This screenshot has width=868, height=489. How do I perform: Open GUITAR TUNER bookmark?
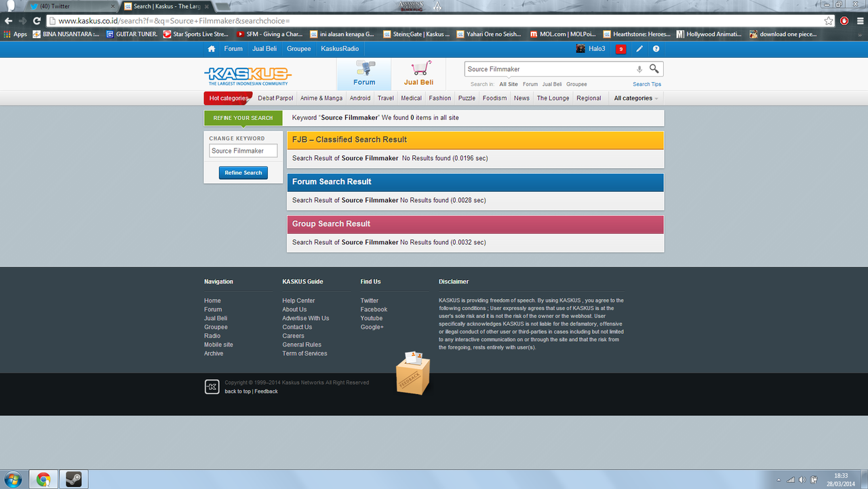point(132,34)
